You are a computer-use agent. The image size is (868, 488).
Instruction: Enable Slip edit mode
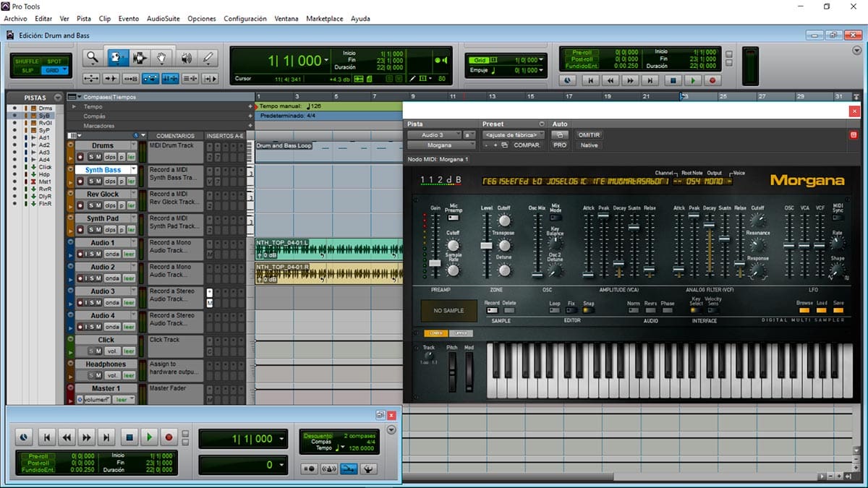click(x=27, y=70)
